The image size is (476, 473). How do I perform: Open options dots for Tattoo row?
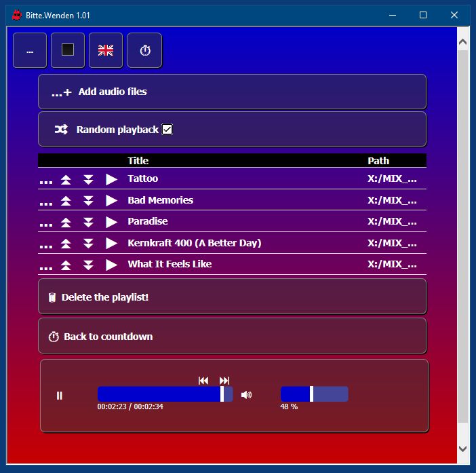click(46, 182)
